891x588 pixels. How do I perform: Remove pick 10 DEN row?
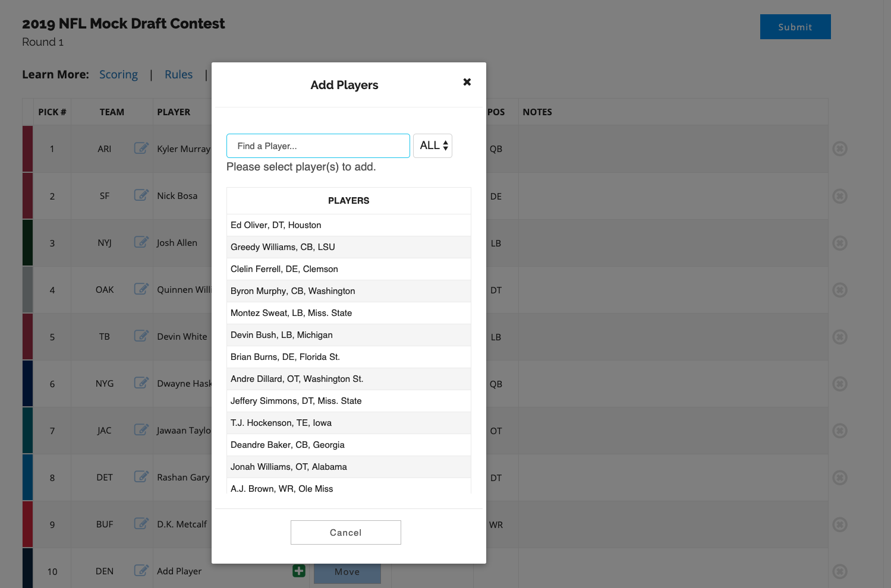[840, 571]
